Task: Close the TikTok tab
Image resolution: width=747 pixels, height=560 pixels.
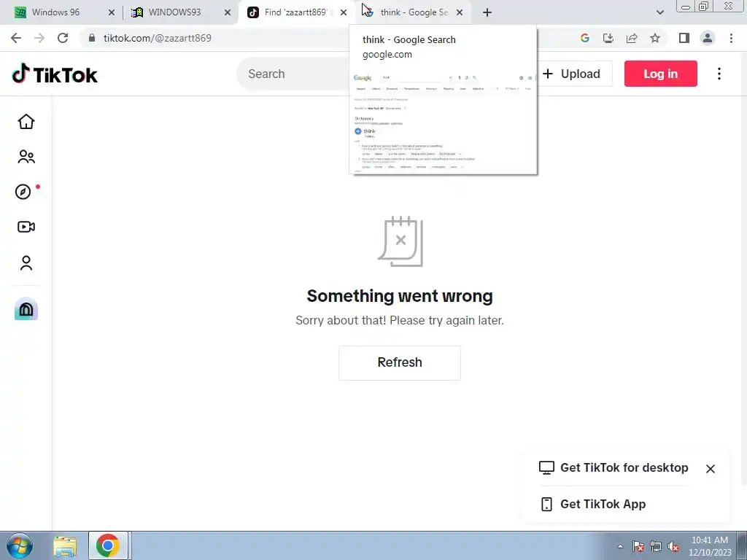Action: coord(344,12)
